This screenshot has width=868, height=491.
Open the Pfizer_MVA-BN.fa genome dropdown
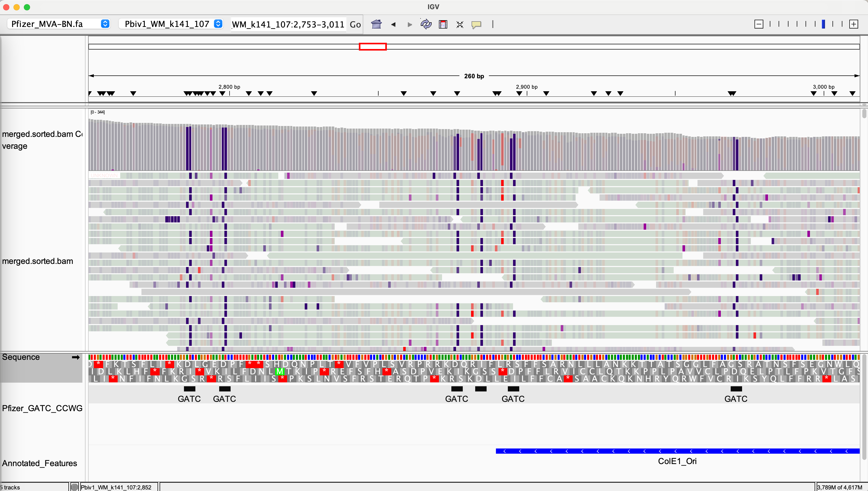pyautogui.click(x=59, y=24)
